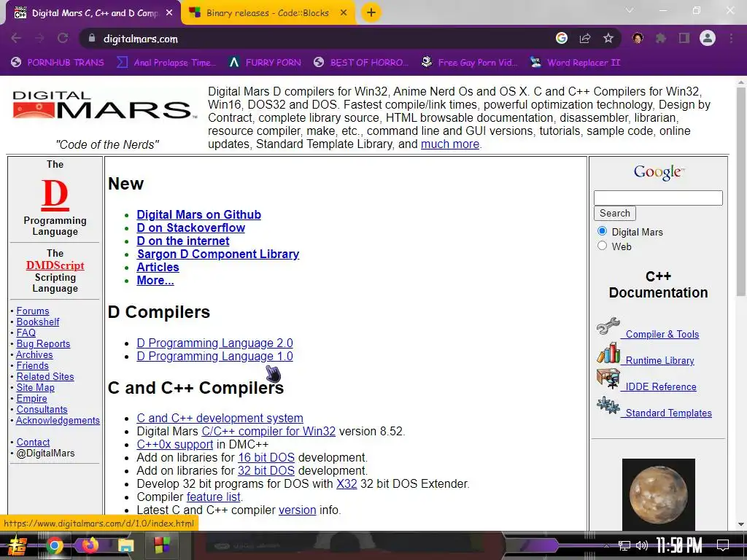Open the tab search chevron

[x=630, y=10]
